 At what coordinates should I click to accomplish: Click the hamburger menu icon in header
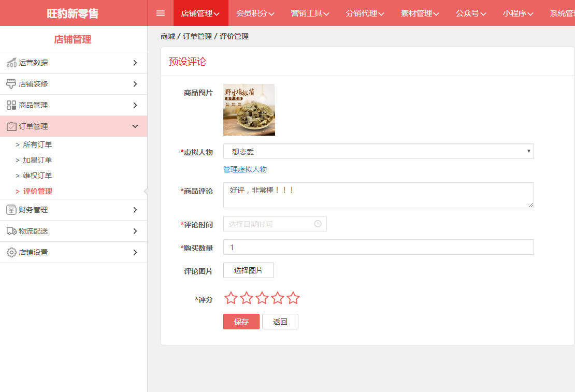click(x=161, y=13)
